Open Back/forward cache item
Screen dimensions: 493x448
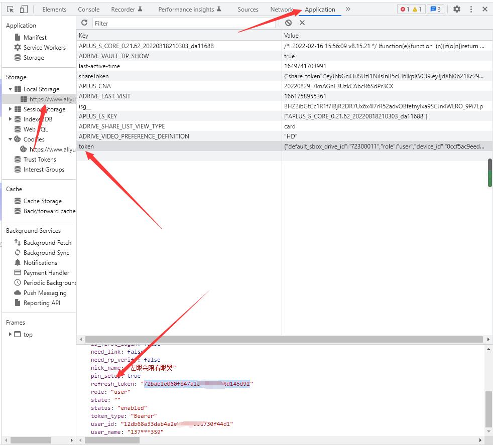(x=49, y=211)
